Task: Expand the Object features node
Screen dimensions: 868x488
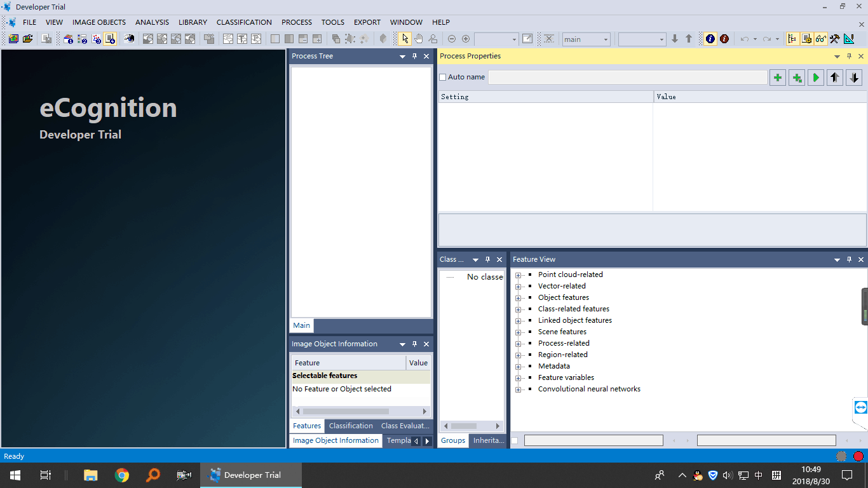Action: pyautogui.click(x=518, y=298)
